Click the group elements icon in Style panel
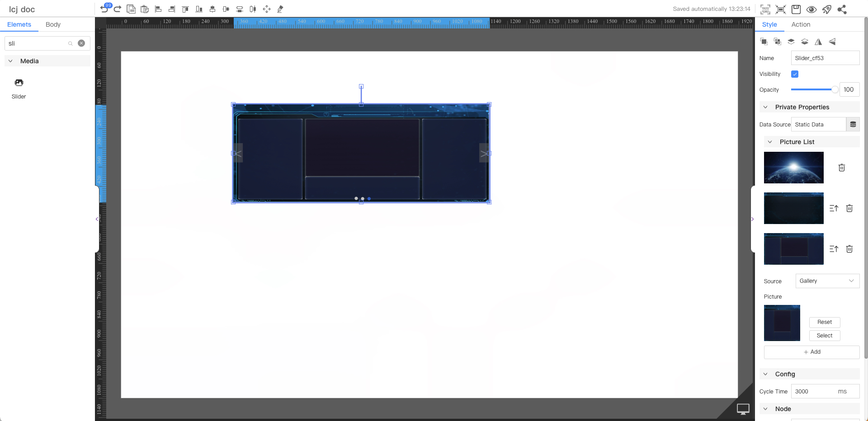The image size is (868, 421). coord(764,42)
